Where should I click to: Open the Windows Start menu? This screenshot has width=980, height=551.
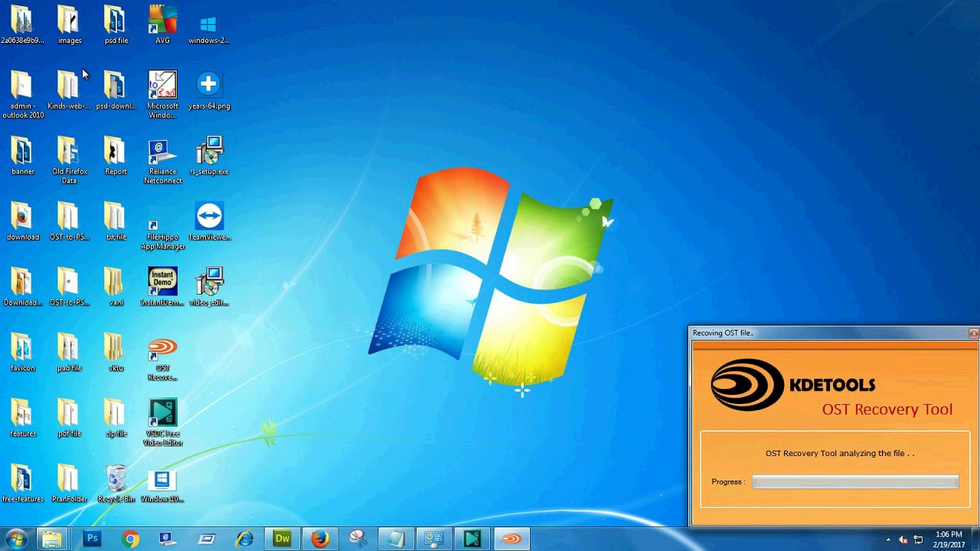[15, 539]
